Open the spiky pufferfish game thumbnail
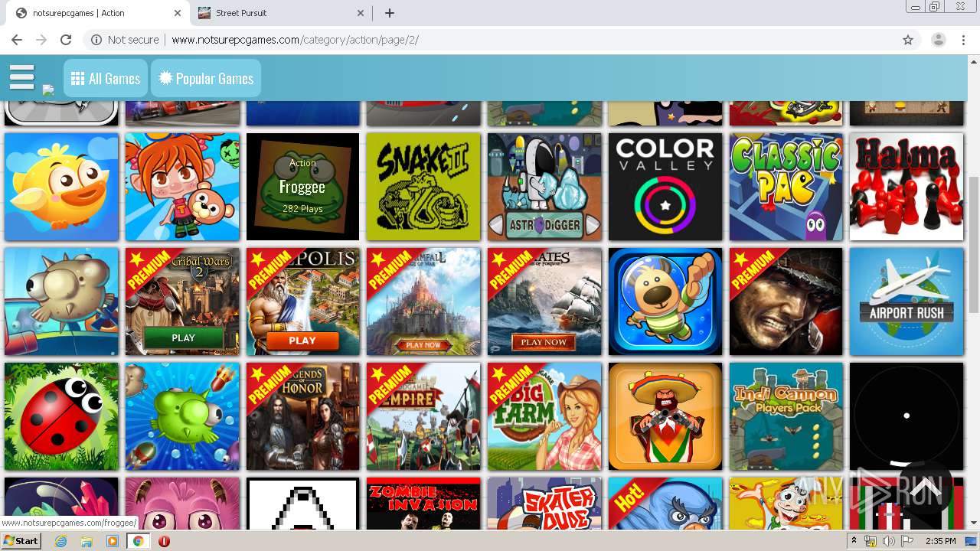Image resolution: width=980 pixels, height=551 pixels. (x=61, y=302)
